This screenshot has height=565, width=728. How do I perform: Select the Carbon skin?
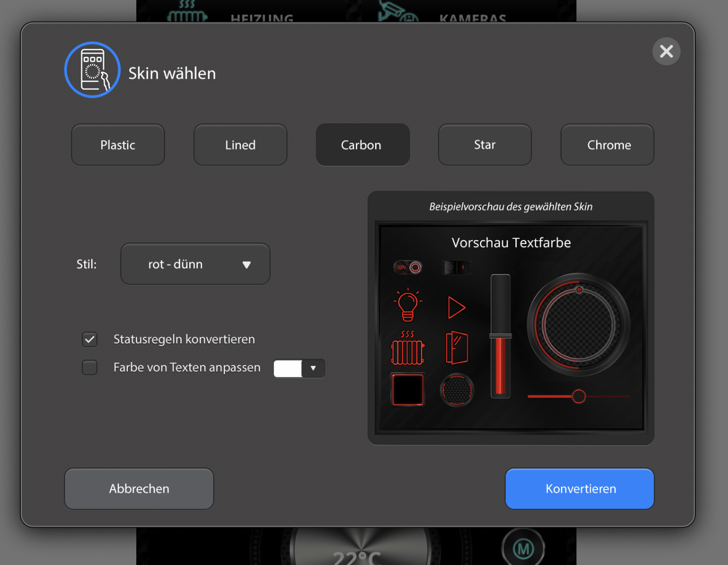363,145
